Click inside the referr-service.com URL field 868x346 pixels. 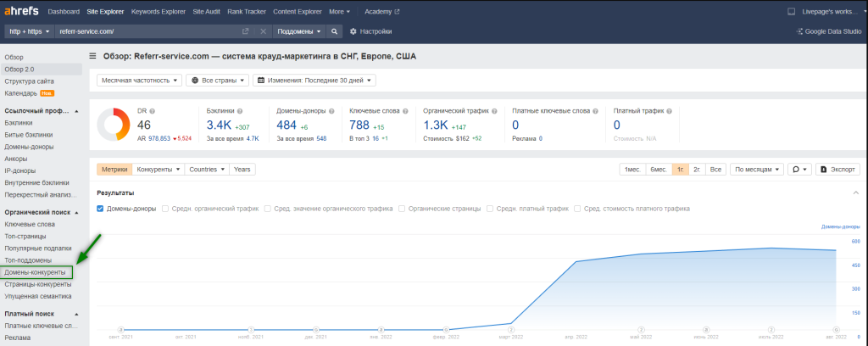coord(144,31)
